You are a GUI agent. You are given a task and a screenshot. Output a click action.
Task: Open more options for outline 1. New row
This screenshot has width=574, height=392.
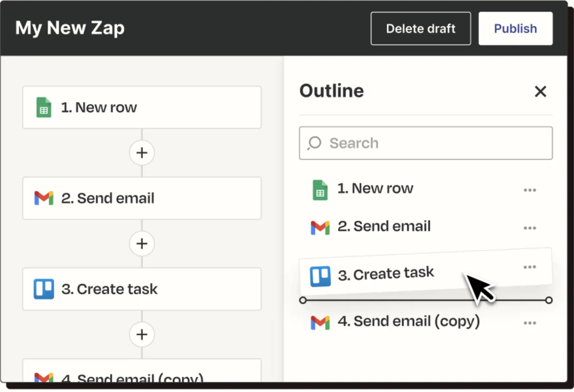[530, 190]
